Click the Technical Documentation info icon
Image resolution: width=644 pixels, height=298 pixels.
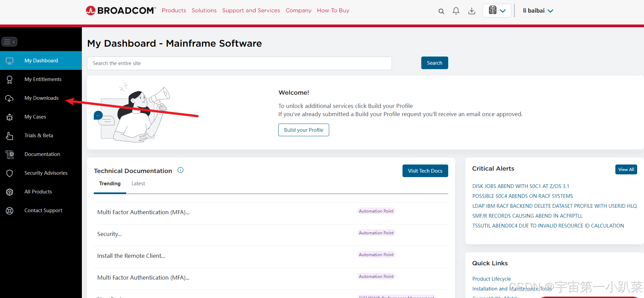pos(180,170)
